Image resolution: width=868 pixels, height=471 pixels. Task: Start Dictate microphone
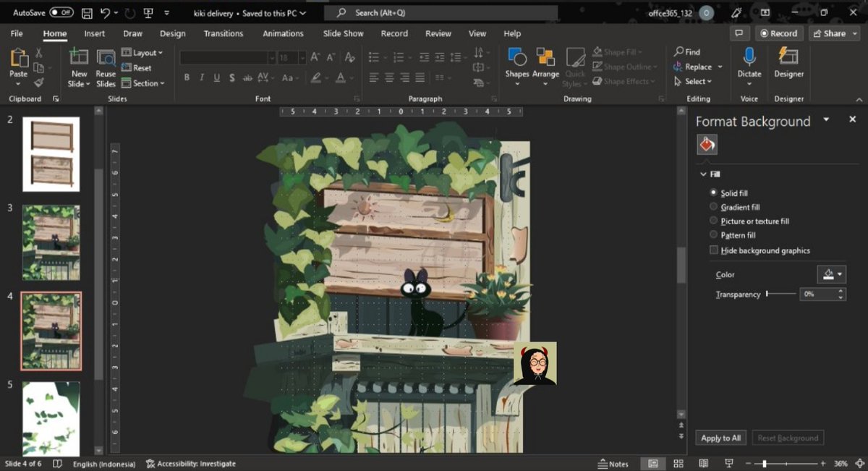pos(749,58)
